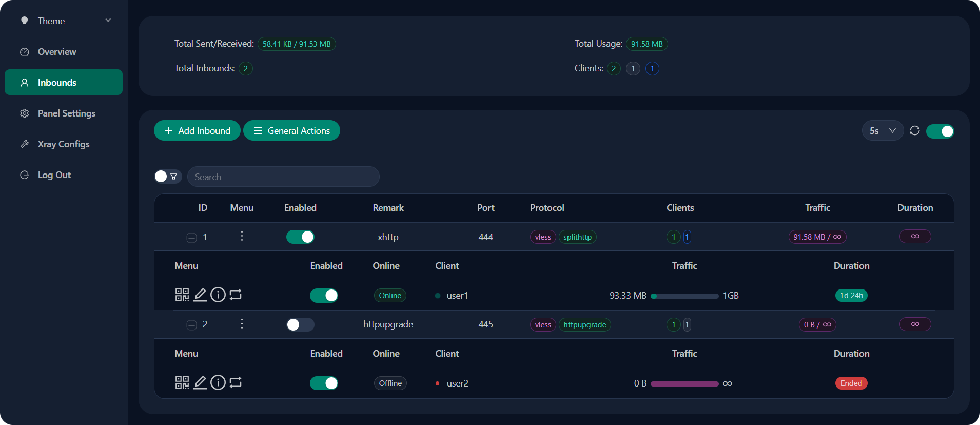Click the manual refresh icon
Image resolution: width=980 pixels, height=425 pixels.
[x=914, y=131]
